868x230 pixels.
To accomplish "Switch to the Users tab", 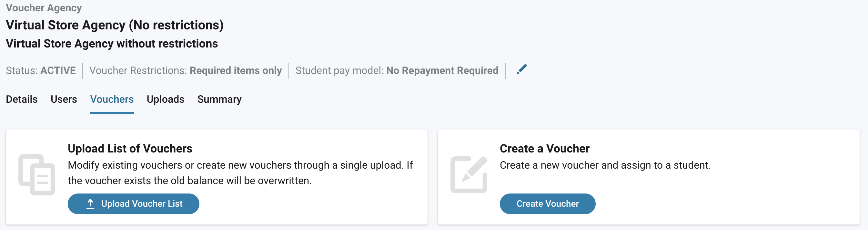I will pos(64,99).
